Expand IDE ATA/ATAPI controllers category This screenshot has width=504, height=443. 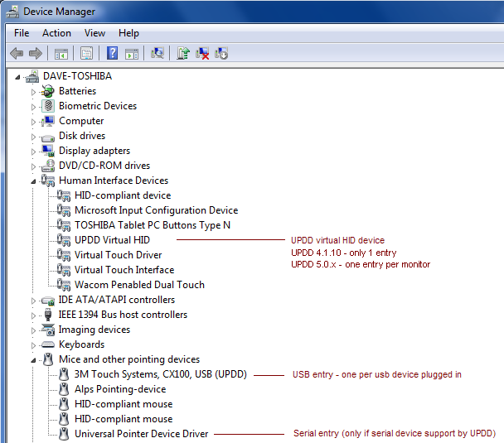[x=33, y=301]
